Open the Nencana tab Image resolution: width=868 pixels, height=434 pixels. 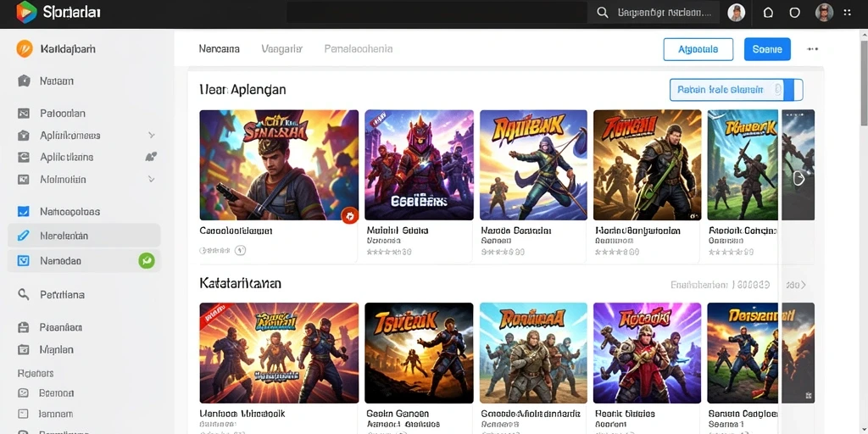pyautogui.click(x=220, y=48)
